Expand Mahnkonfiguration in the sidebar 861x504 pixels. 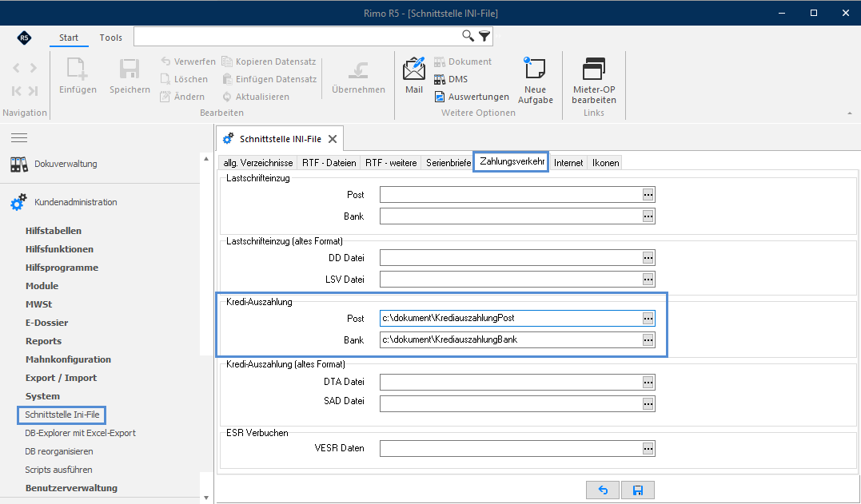68,359
